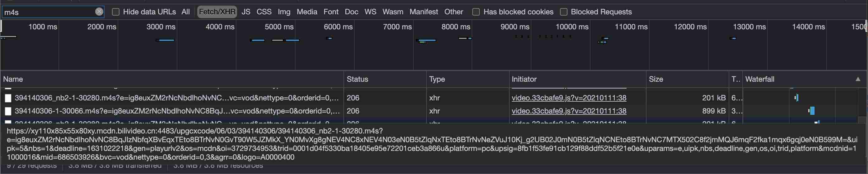Click file icon of 394140306-1-30066.m4s row

8,111
